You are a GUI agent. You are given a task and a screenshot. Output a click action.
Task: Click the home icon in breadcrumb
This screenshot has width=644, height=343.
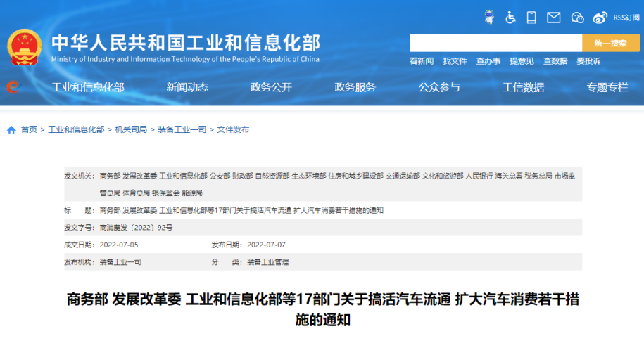pos(11,129)
